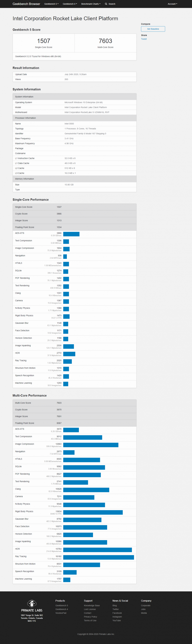This screenshot has width=192, height=644.
Task: Open Geekbench 5 product link in footer
Action: (62, 605)
